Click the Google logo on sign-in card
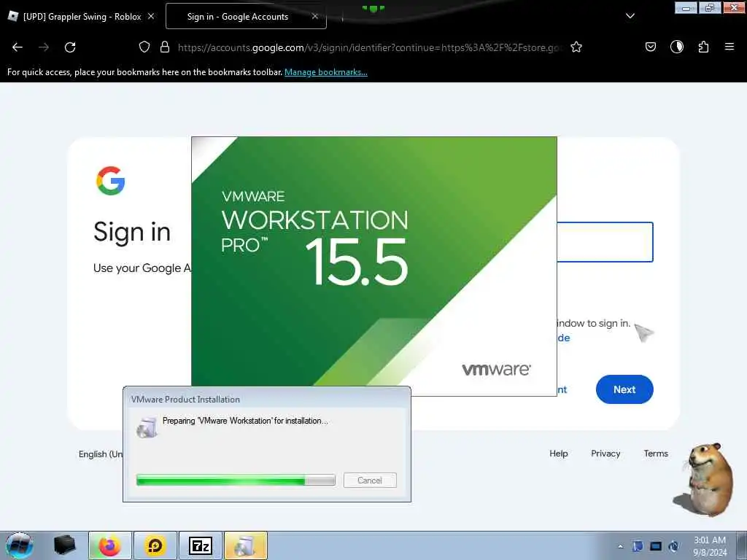Image resolution: width=747 pixels, height=560 pixels. [111, 181]
